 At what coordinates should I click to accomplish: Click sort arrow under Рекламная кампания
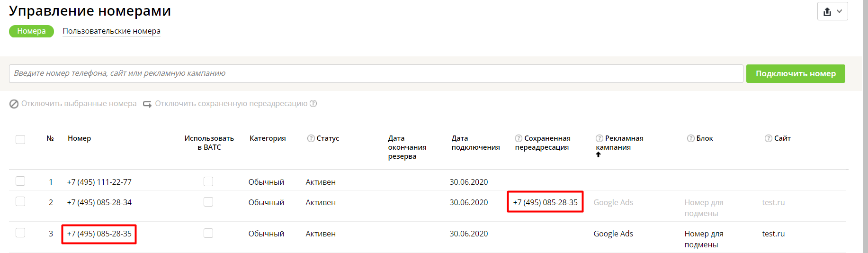click(598, 154)
